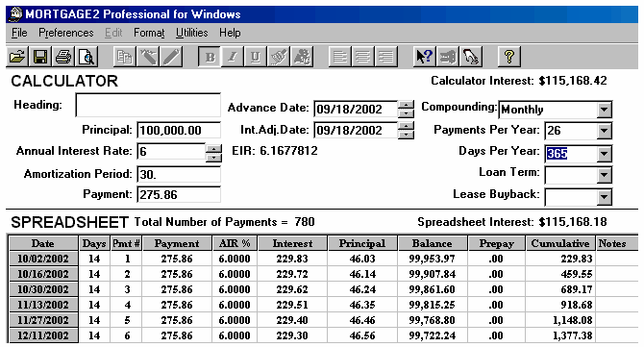This screenshot has width=644, height=347.
Task: Click into the Heading input field
Action: (x=148, y=105)
